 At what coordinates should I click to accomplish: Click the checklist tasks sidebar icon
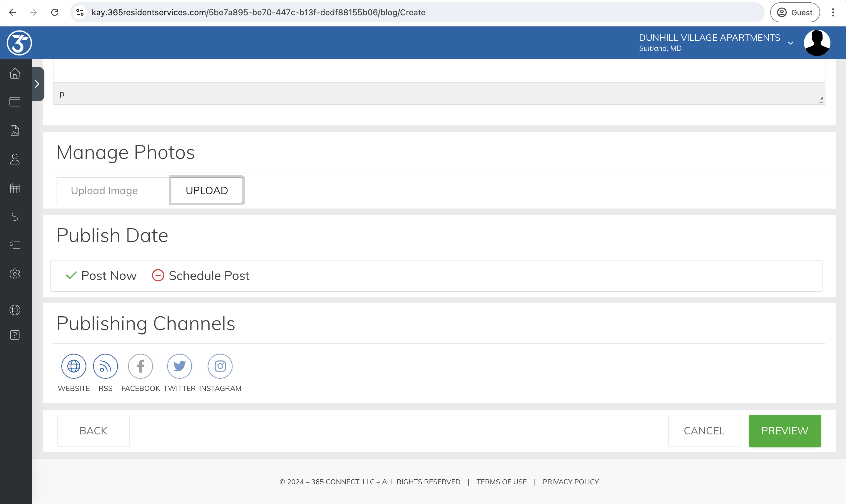pos(15,245)
